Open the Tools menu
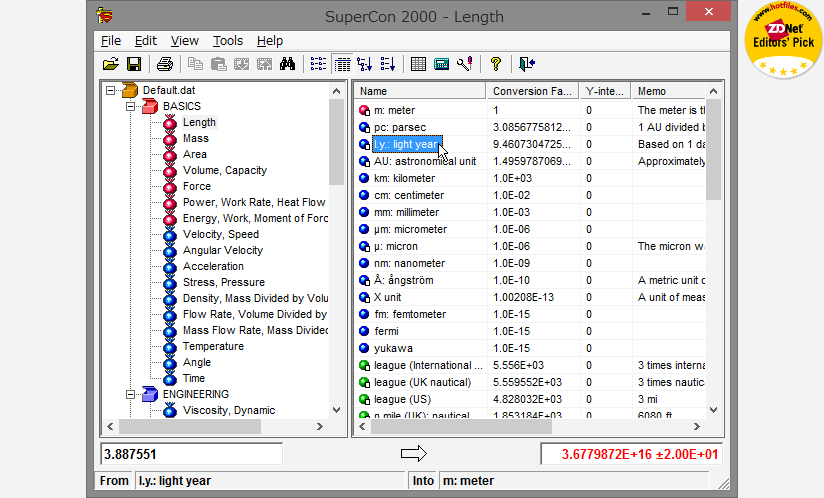 (x=228, y=41)
